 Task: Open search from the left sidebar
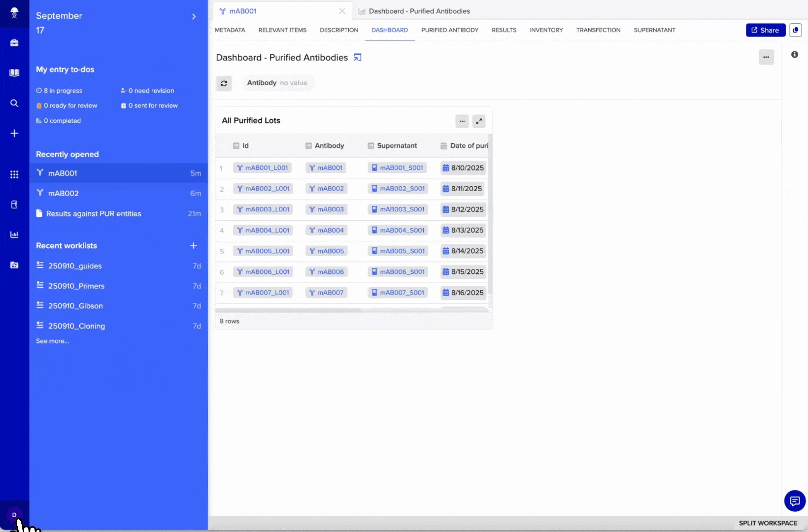click(x=14, y=103)
